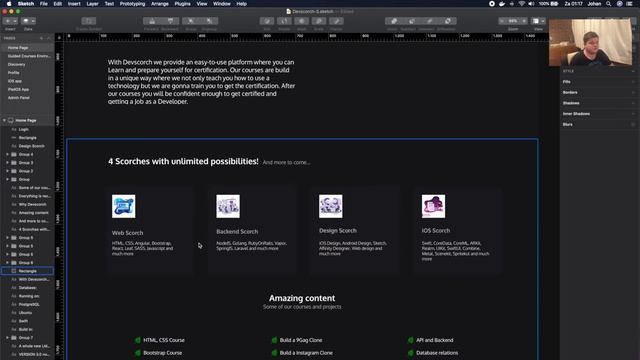Apply the Subtract boolean operation

click(x=411, y=21)
